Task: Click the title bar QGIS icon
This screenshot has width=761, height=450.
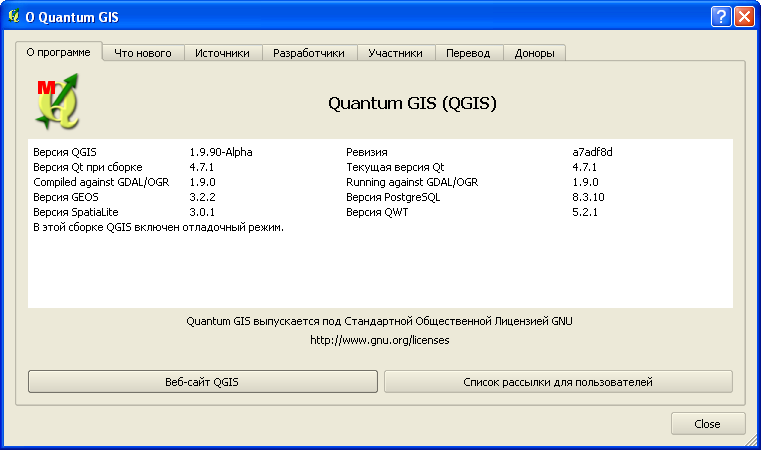Action: [14, 17]
